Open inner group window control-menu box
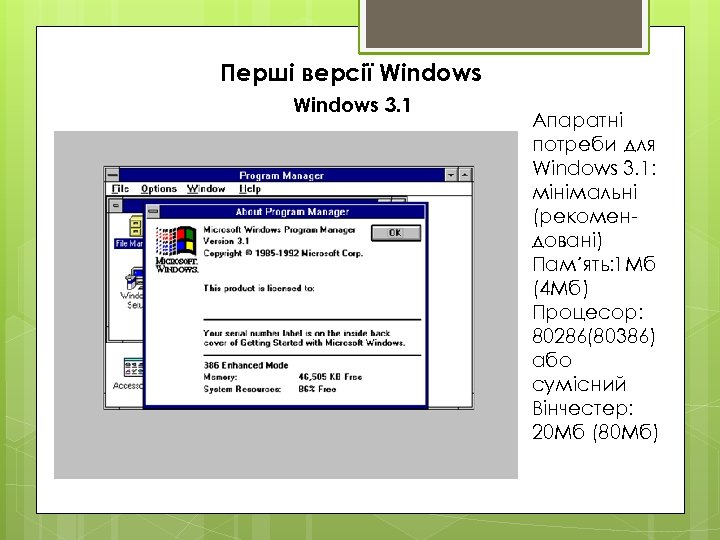 tap(116, 205)
